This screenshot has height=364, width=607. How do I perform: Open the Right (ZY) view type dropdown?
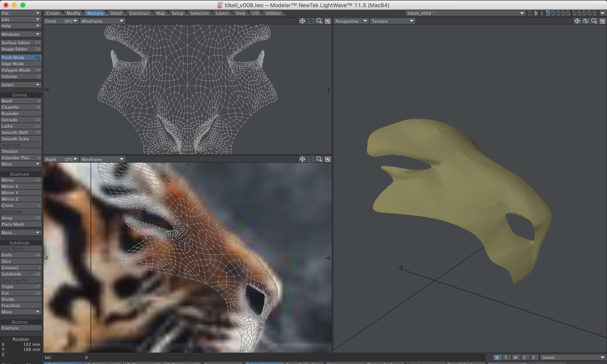point(61,159)
